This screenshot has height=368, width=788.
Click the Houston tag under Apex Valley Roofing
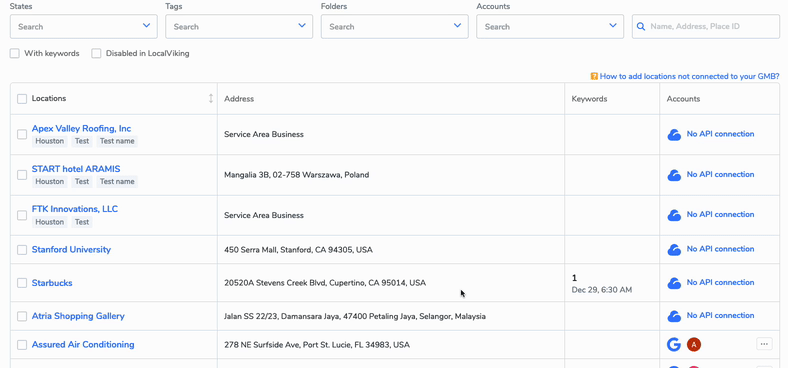pyautogui.click(x=50, y=141)
